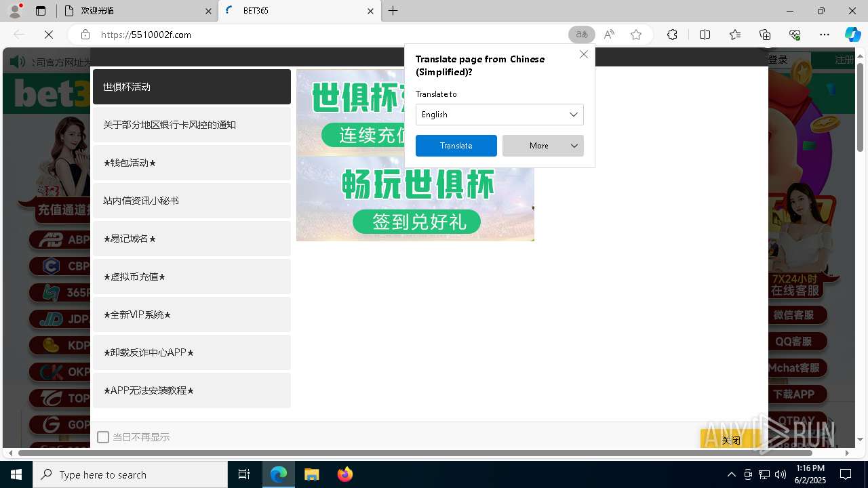The width and height of the screenshot is (868, 488).
Task: Select 站内信资讯小秘书 item
Action: [192, 201]
